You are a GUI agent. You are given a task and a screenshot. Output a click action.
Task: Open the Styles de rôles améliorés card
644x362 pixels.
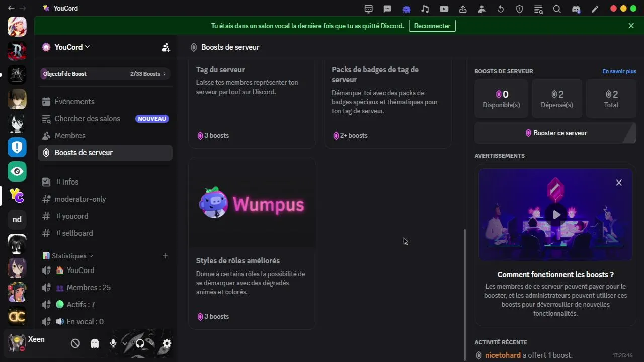[252, 243]
